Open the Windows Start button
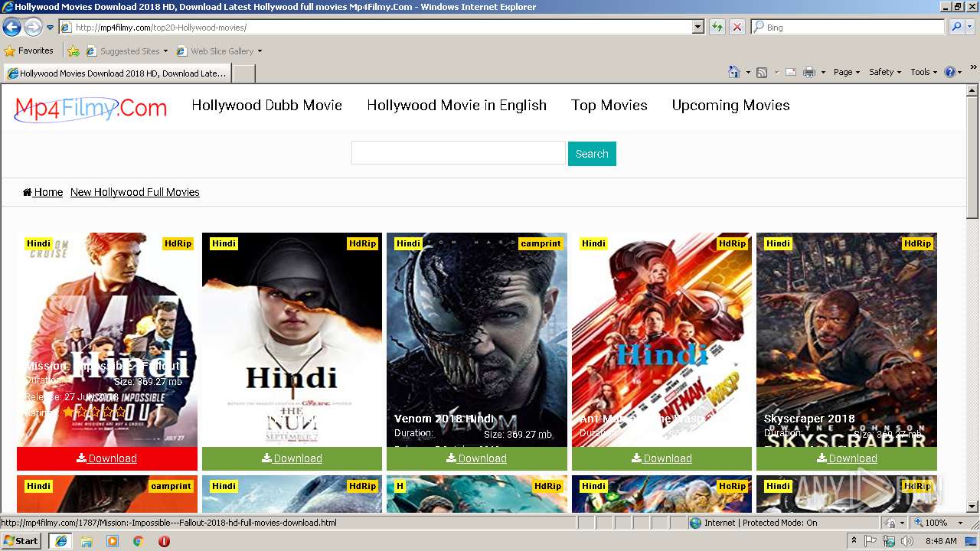 pos(21,541)
